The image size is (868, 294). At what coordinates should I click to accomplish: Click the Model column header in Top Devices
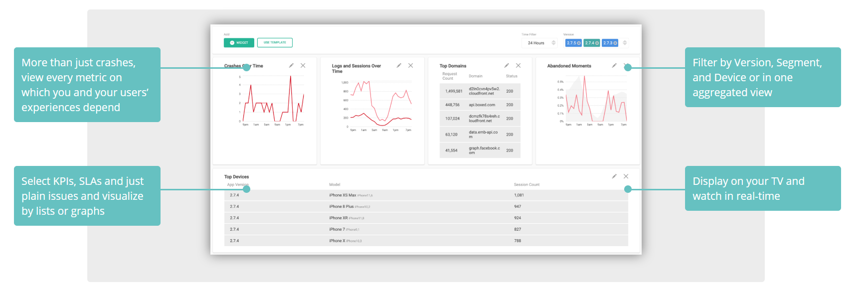335,185
